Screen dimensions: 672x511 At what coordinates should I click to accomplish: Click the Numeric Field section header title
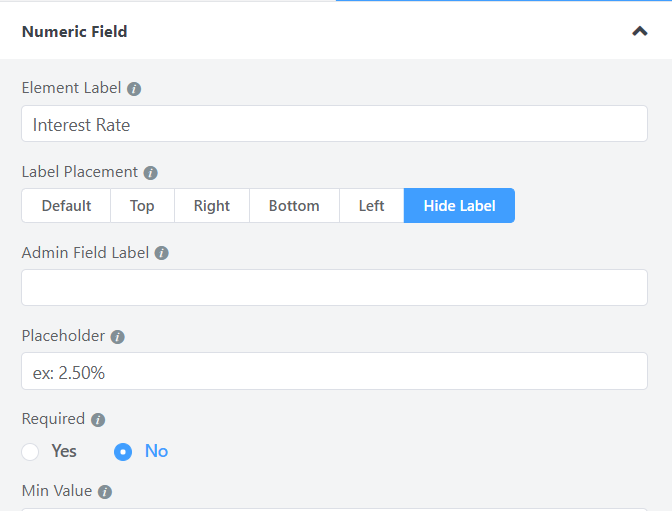75,32
